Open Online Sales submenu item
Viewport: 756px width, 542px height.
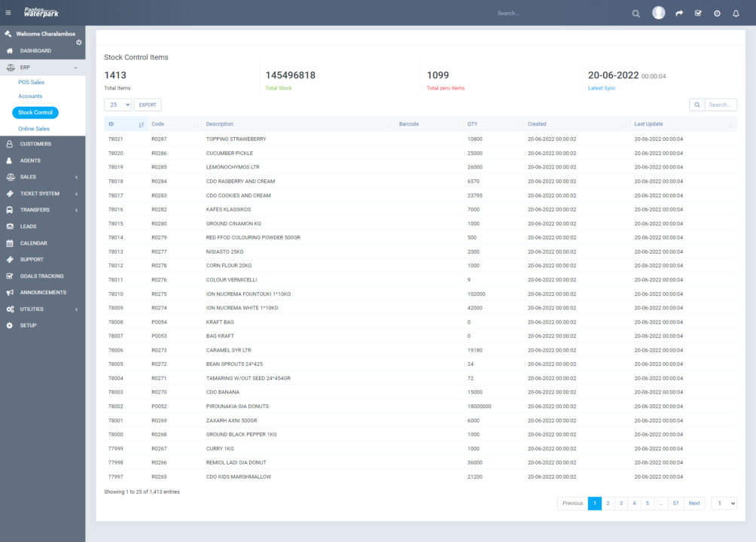click(x=34, y=129)
